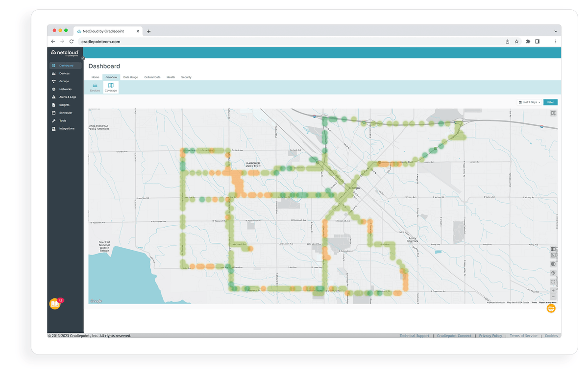
Task: Select the GeoView tab
Action: 111,77
